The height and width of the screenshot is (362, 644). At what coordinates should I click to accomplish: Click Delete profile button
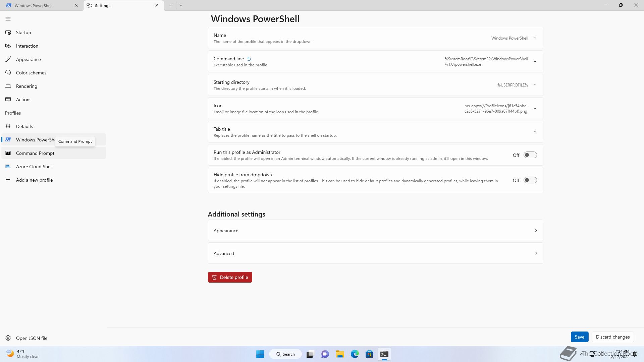pos(230,277)
